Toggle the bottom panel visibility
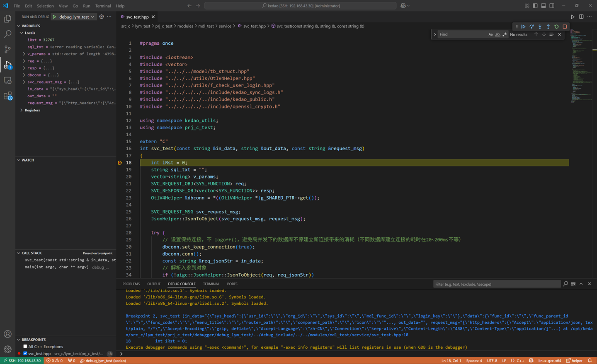The height and width of the screenshot is (364, 597). click(544, 6)
